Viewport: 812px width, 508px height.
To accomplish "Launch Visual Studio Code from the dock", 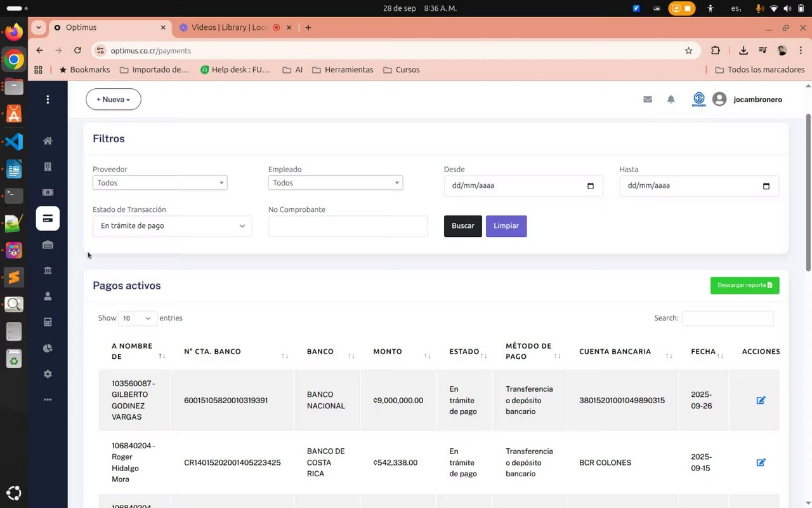I will (x=14, y=142).
